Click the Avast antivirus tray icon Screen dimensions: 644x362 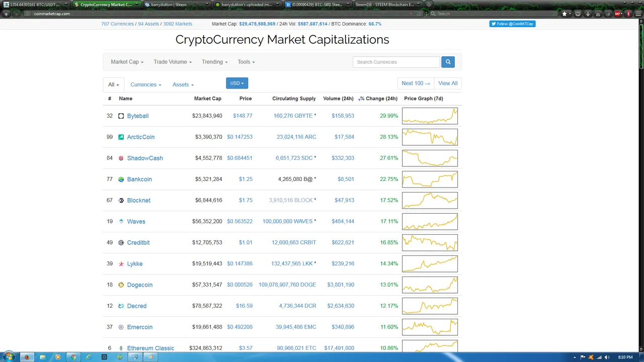591,357
